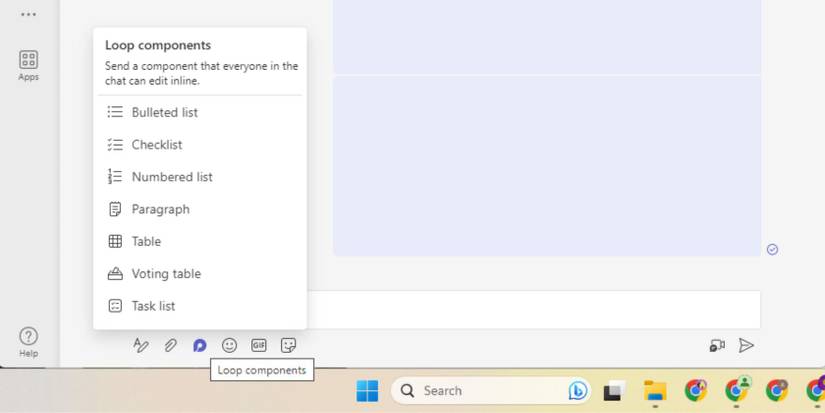Attach a file with paperclip icon
This screenshot has width=825, height=413.
170,345
